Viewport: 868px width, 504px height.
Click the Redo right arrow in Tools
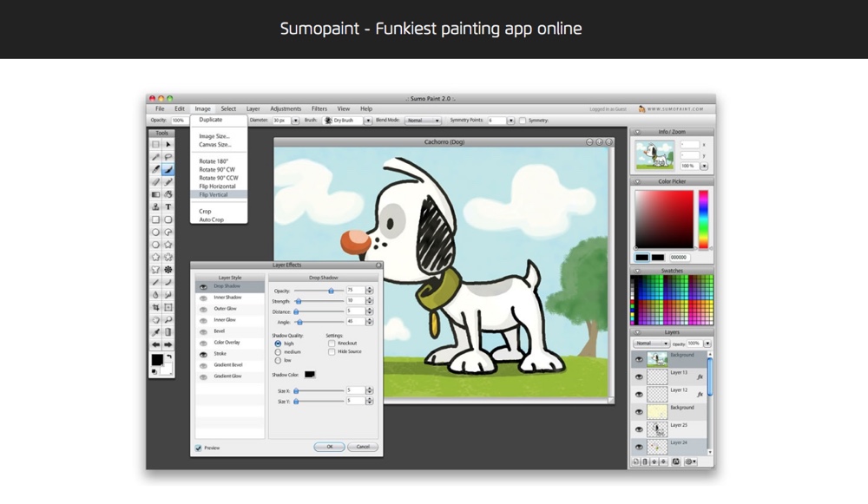[x=168, y=344]
